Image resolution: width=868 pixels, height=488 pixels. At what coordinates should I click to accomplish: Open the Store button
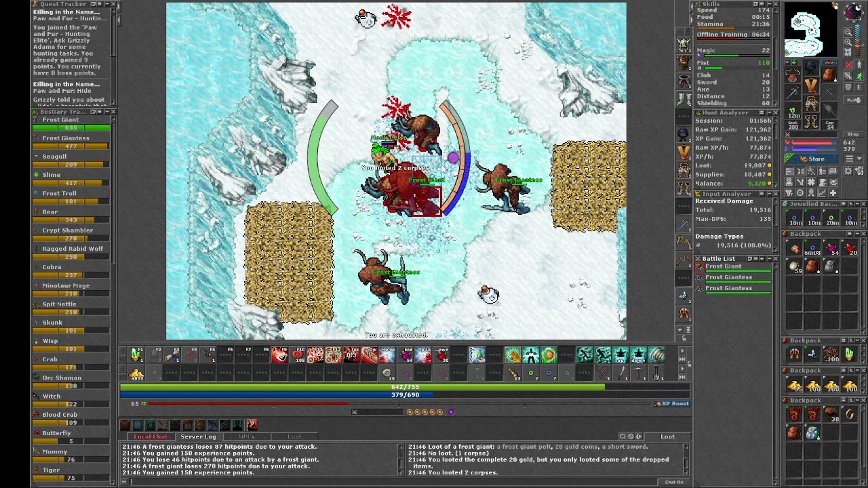pos(812,159)
